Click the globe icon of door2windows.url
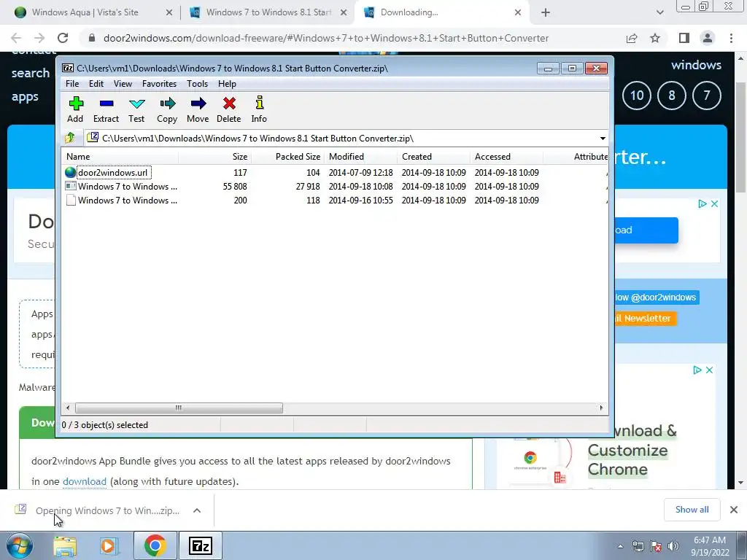The image size is (747, 560). [x=71, y=172]
